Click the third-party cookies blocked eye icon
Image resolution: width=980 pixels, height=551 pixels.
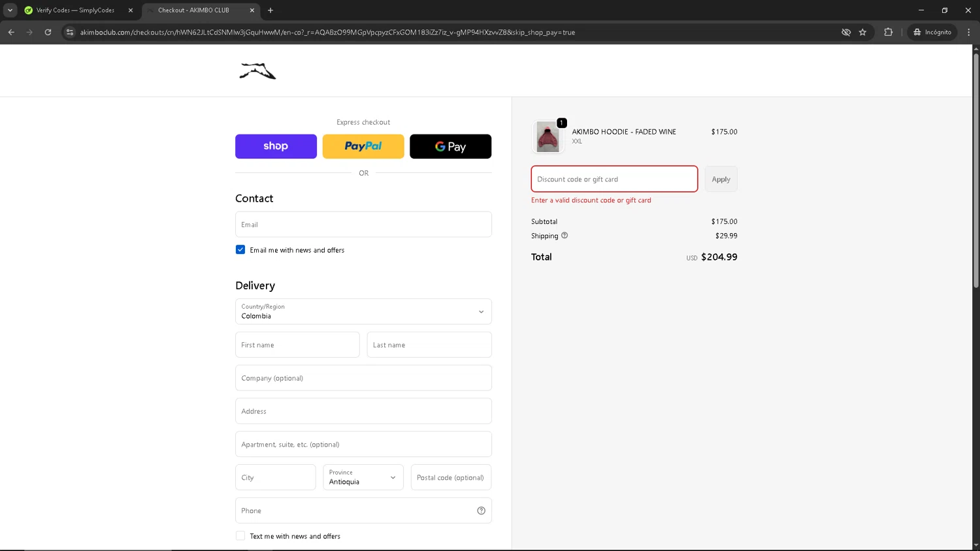tap(846, 32)
